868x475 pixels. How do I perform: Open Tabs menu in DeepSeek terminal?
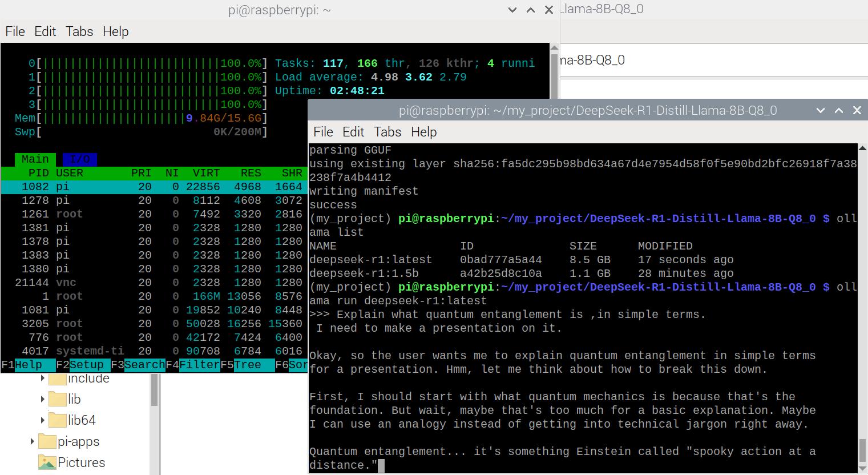click(x=387, y=132)
